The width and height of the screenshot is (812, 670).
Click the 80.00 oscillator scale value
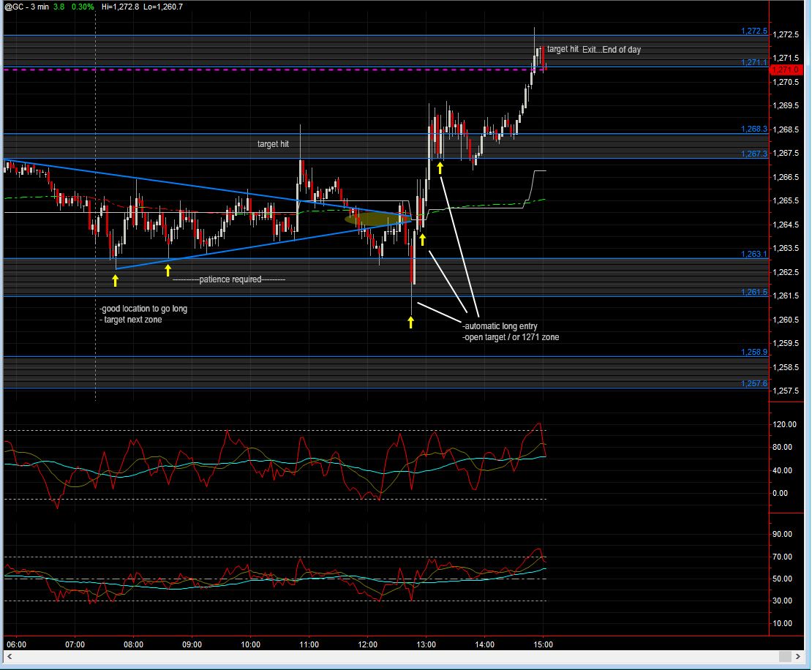coord(783,447)
